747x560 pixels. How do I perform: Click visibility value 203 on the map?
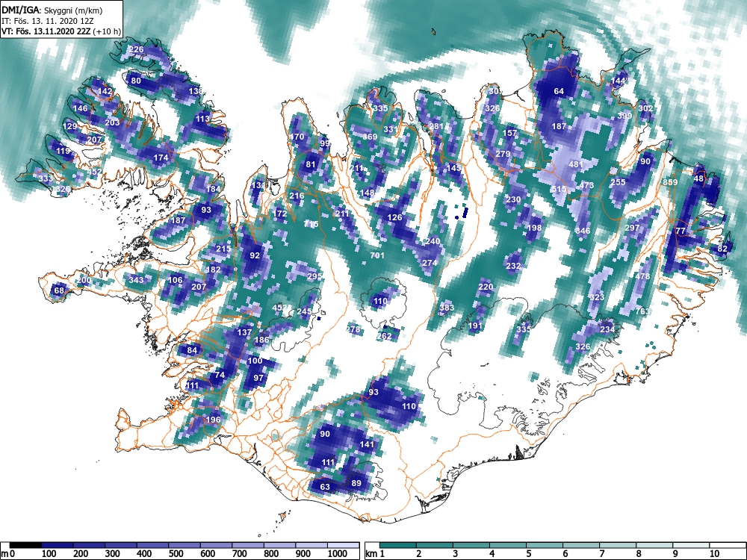pyautogui.click(x=113, y=122)
